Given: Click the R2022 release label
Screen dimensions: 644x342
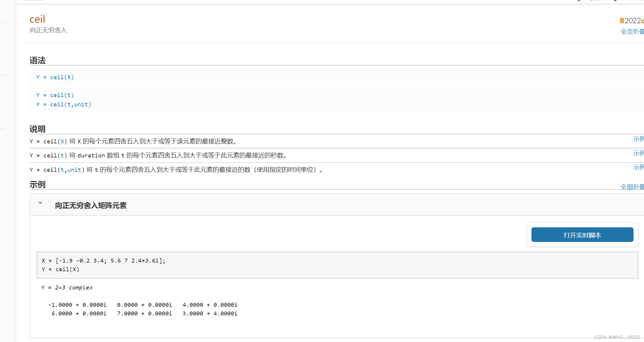Looking at the screenshot, I should [x=631, y=21].
